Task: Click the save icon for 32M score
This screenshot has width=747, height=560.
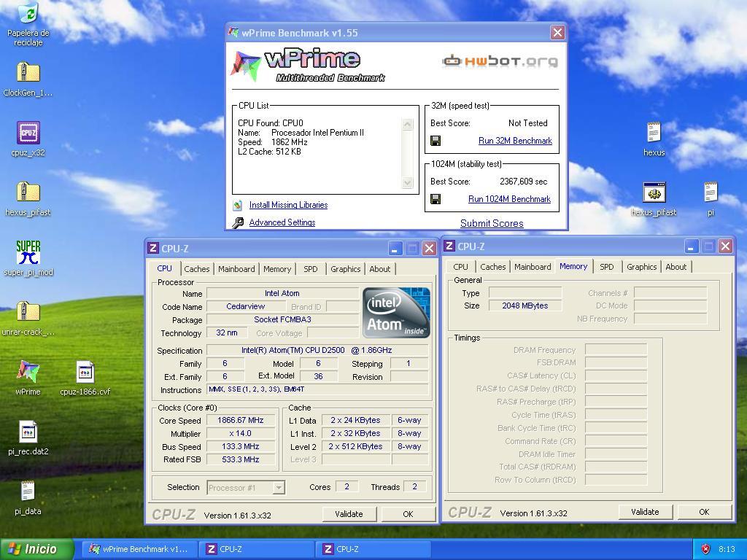Action: click(x=436, y=141)
